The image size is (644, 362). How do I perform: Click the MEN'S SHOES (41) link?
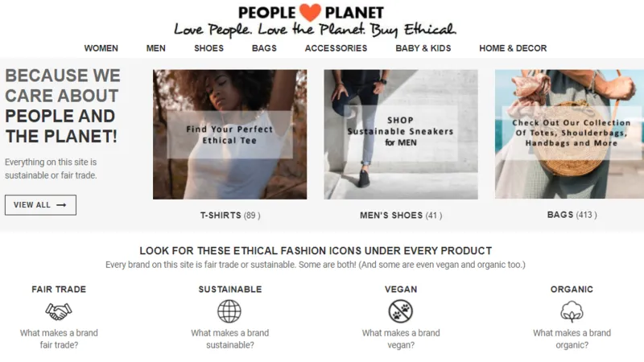401,216
